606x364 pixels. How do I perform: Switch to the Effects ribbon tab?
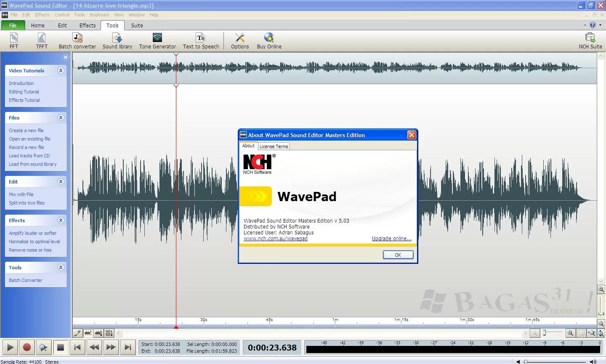click(x=88, y=25)
